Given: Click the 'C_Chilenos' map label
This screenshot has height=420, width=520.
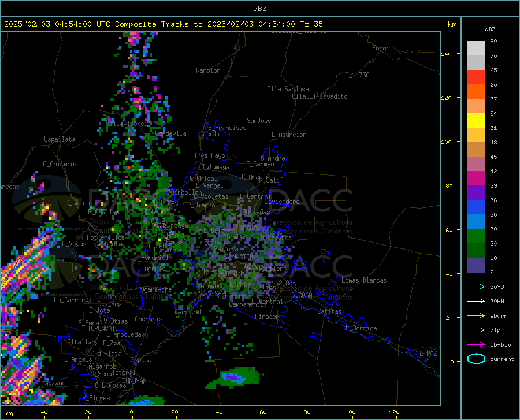Looking at the screenshot, I should click(x=60, y=164).
